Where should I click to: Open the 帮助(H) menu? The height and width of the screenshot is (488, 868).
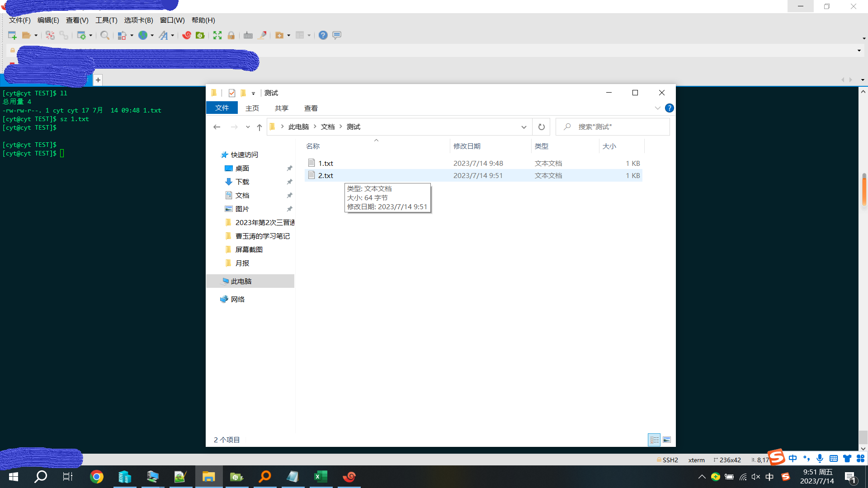click(x=203, y=20)
